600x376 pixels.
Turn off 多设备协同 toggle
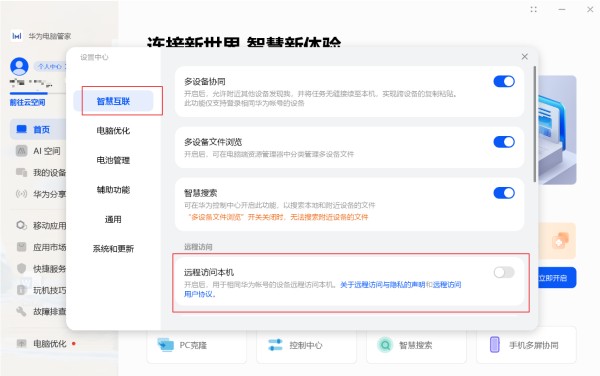click(x=504, y=81)
